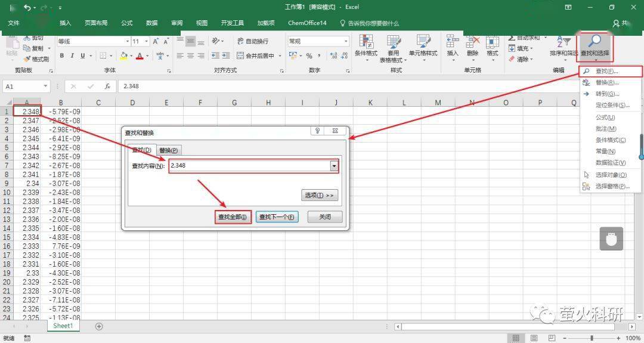644x343 pixels.
Task: Open the borders dropdown arrow
Action: (x=111, y=55)
